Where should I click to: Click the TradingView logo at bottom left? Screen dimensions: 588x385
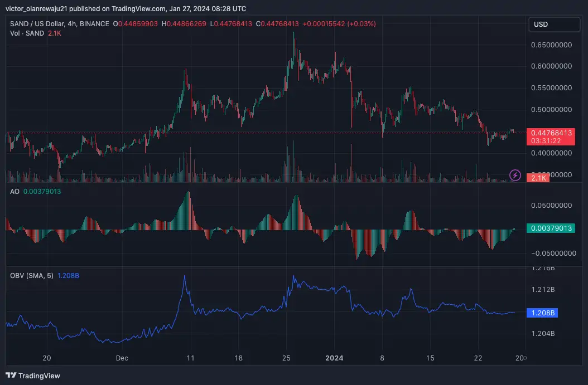pyautogui.click(x=32, y=376)
